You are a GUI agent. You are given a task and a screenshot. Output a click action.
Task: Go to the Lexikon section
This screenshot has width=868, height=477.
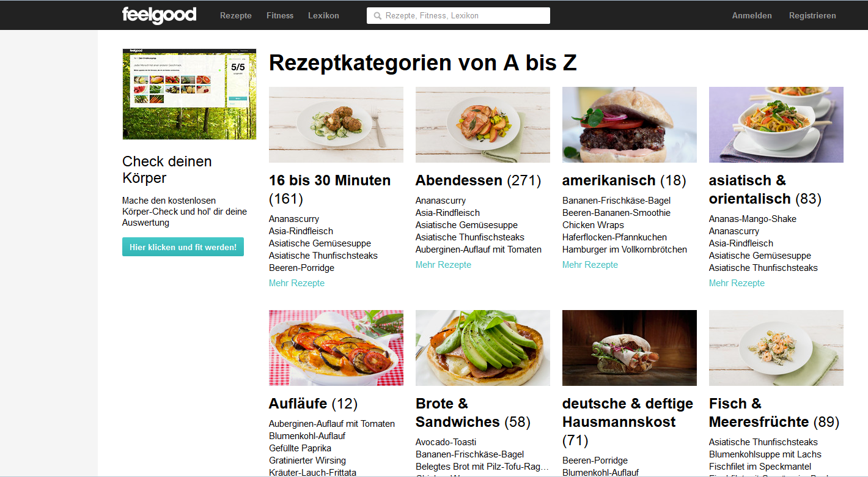tap(323, 15)
